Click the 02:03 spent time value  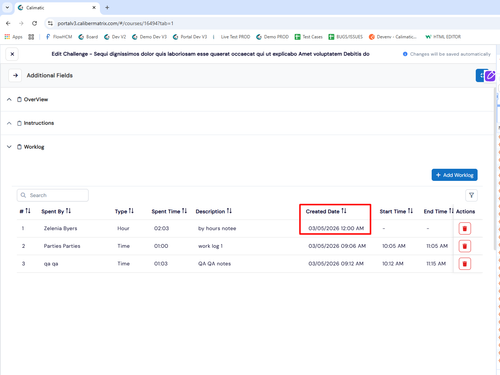[161, 228]
